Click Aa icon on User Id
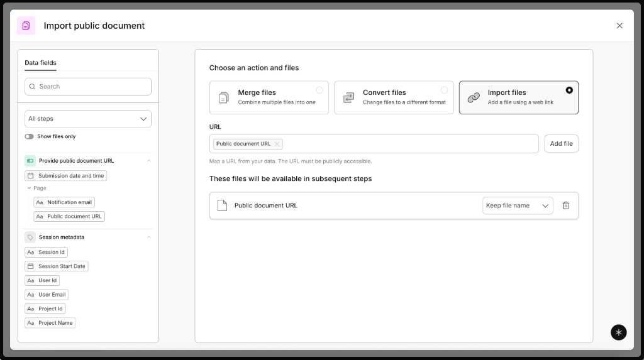Screen dimensions: 644x360 pos(31,280)
